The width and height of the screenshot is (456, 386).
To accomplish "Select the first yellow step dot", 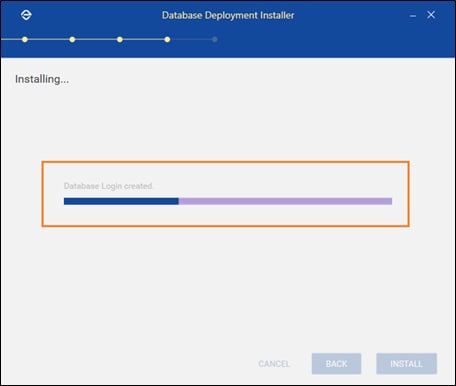I will click(x=25, y=39).
